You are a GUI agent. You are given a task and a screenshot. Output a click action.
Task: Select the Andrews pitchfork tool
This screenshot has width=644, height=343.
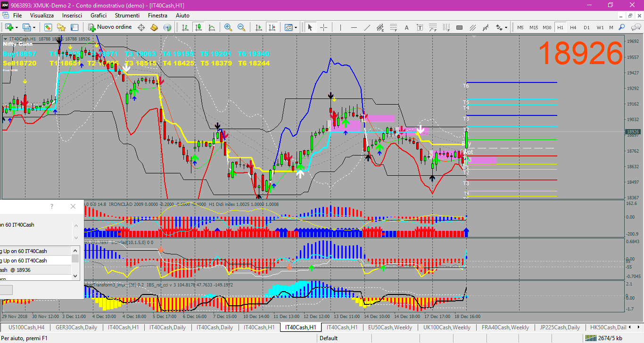pos(486,27)
